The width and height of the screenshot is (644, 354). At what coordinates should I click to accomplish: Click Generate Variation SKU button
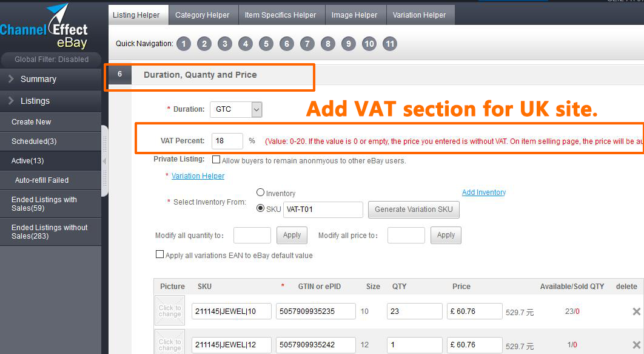coord(414,209)
